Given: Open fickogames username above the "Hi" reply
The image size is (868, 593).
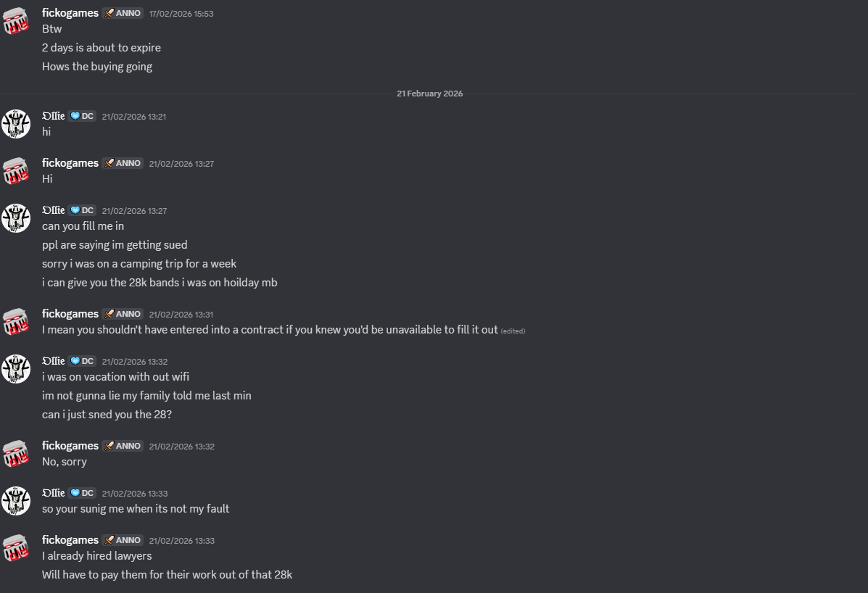Looking at the screenshot, I should click(x=70, y=163).
